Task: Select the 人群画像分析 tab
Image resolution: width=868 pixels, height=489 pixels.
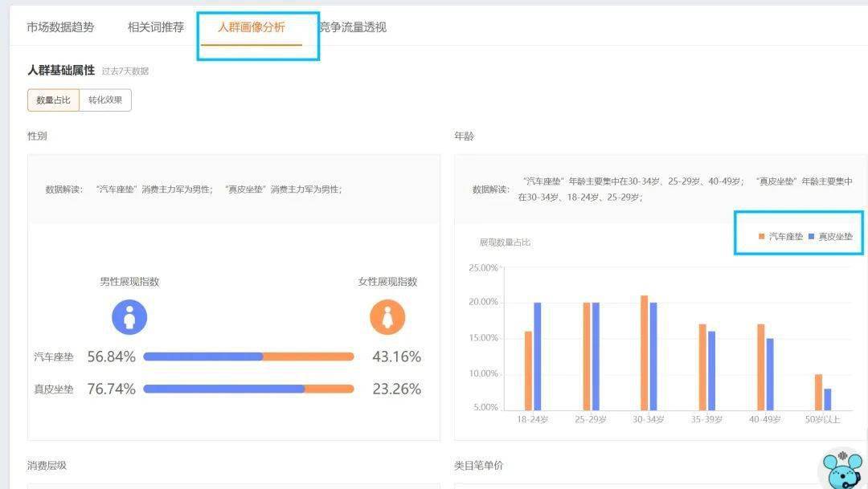Action: [252, 27]
